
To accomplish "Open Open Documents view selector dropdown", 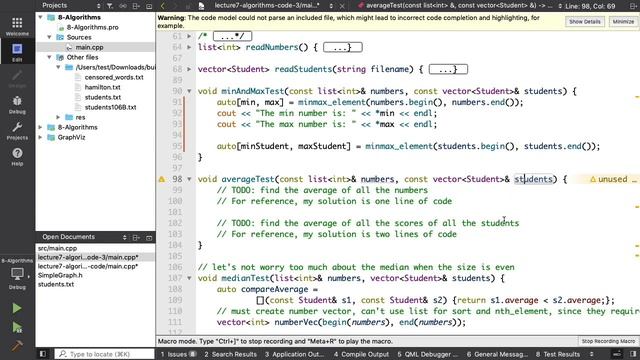I will [x=124, y=237].
